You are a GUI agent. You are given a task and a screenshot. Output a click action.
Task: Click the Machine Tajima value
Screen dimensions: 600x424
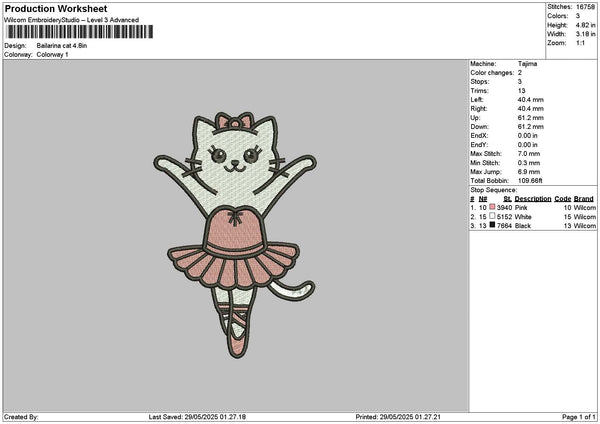pyautogui.click(x=527, y=65)
